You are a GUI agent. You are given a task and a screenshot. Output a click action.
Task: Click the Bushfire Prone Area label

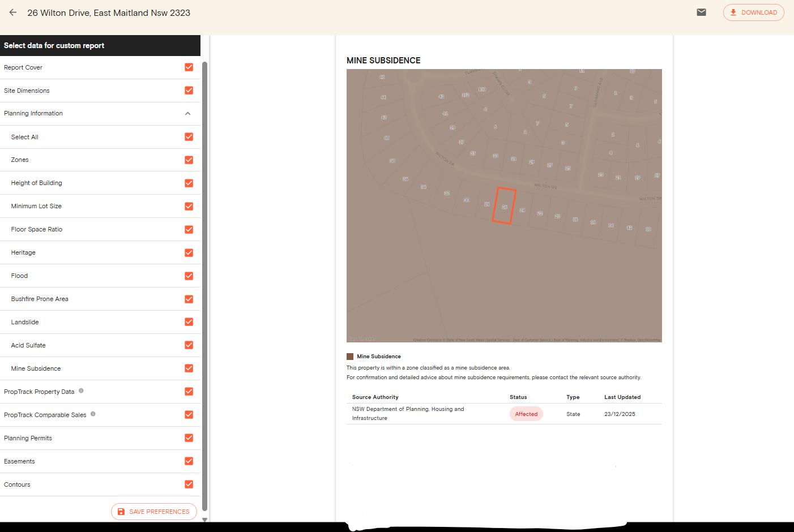40,299
